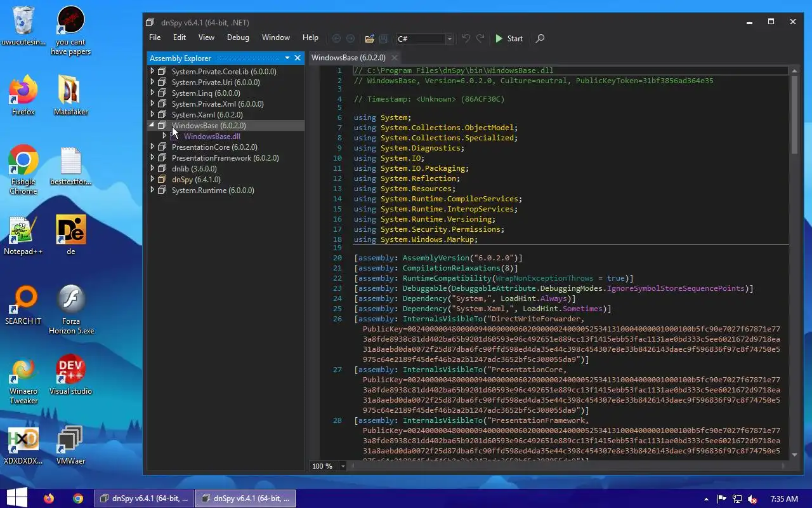Screen dimensions: 812x508
Task: Click the PresentationCore assembly icon
Action: [162, 147]
